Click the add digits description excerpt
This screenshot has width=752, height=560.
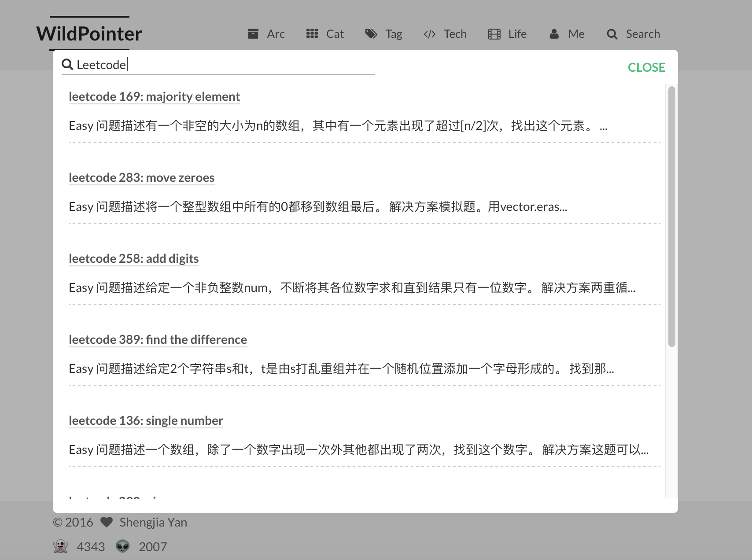pyautogui.click(x=352, y=288)
